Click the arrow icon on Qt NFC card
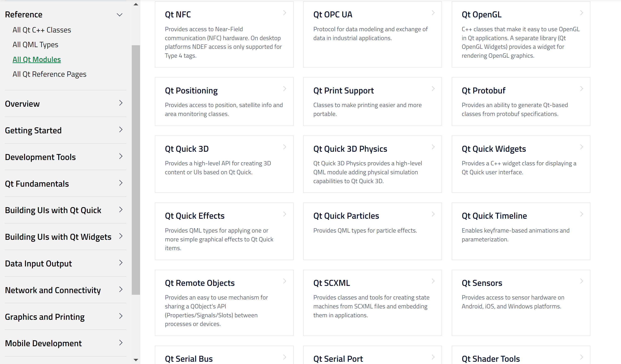 tap(285, 13)
